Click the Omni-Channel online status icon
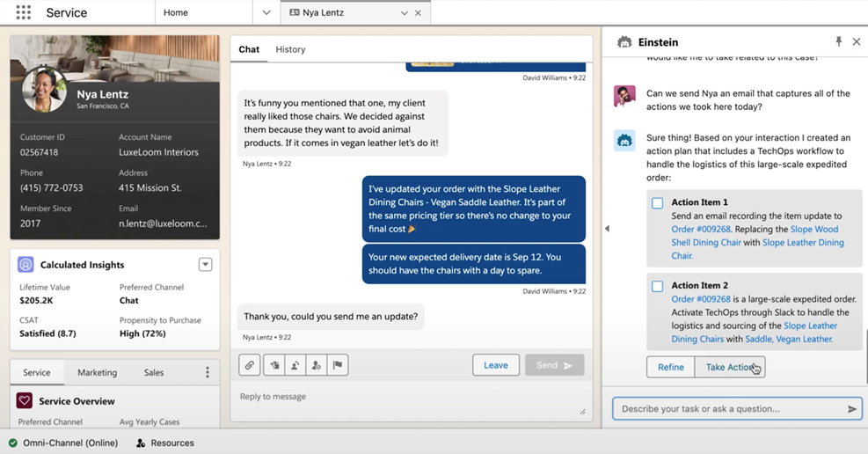 (12, 443)
